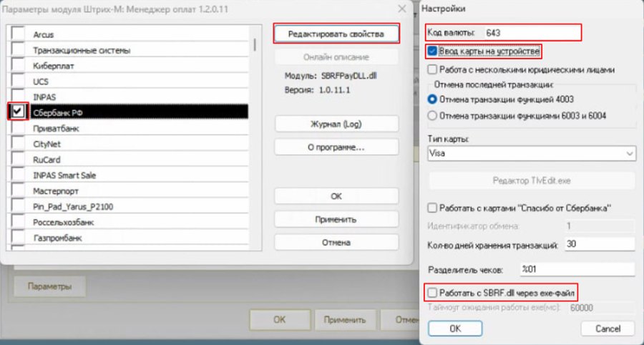The image size is (644, 345).
Task: Confirm with OK in module parameters dialog
Action: (x=336, y=196)
